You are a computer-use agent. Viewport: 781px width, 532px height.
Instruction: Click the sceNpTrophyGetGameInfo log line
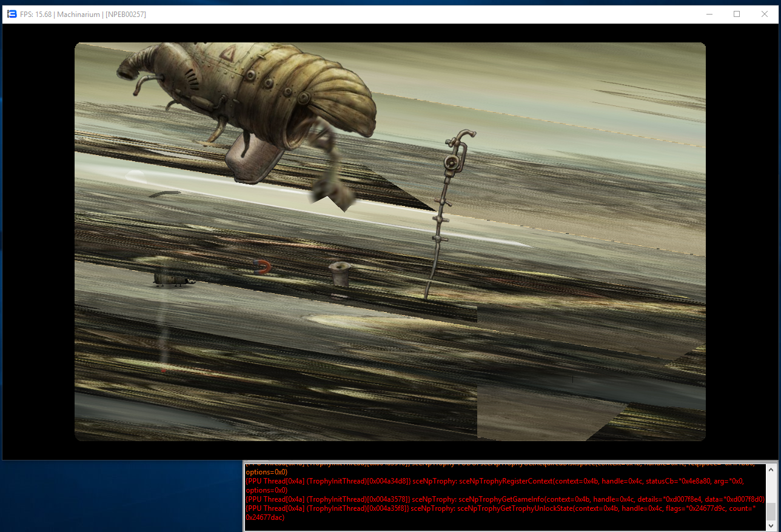click(505, 499)
